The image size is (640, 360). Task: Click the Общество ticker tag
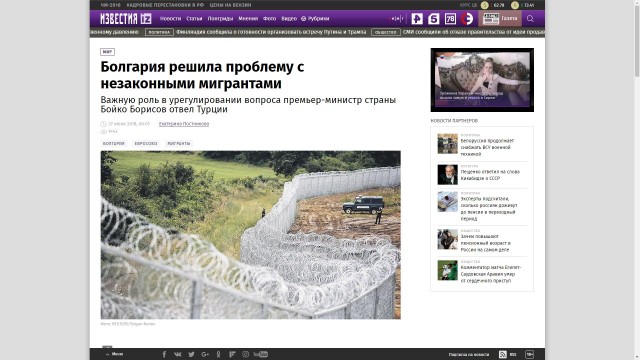(x=386, y=32)
